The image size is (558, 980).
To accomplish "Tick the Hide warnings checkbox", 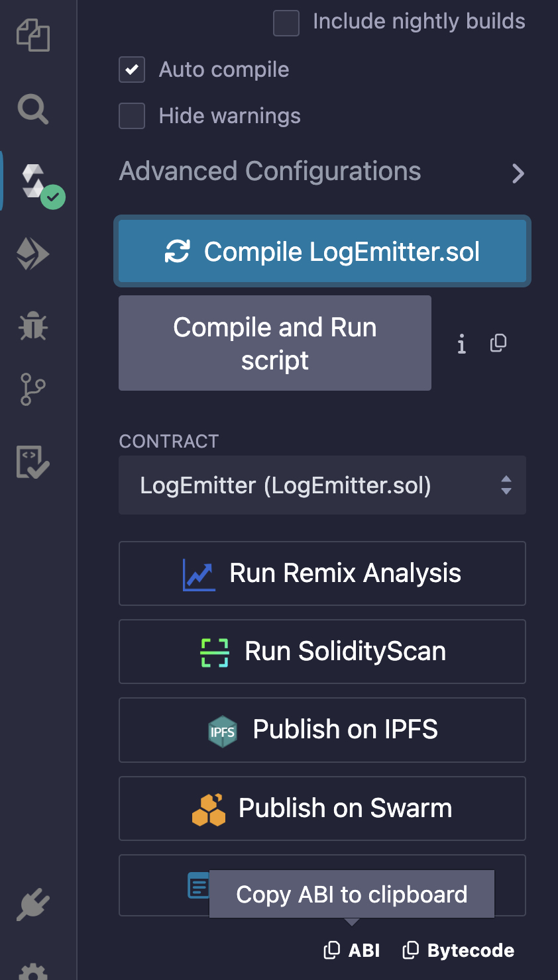I will 132,116.
